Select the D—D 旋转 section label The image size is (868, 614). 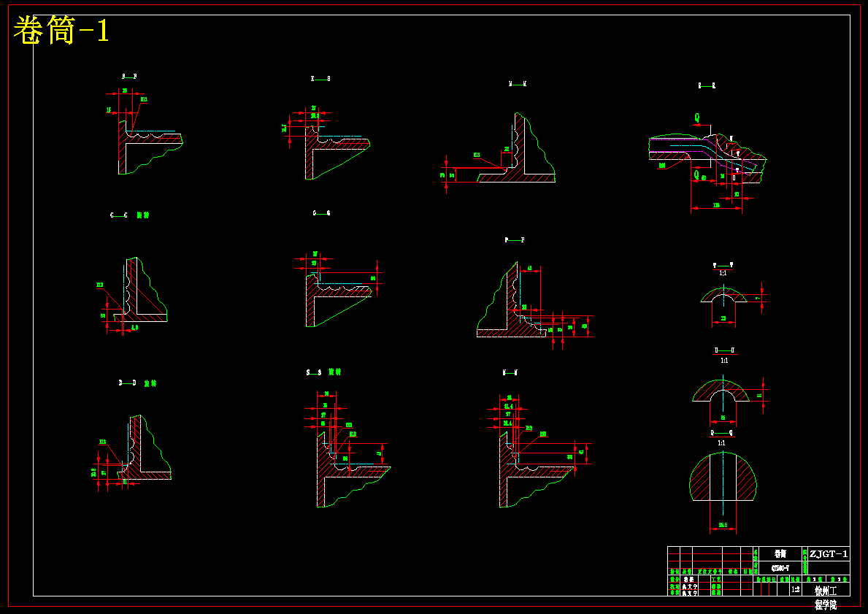coord(137,383)
